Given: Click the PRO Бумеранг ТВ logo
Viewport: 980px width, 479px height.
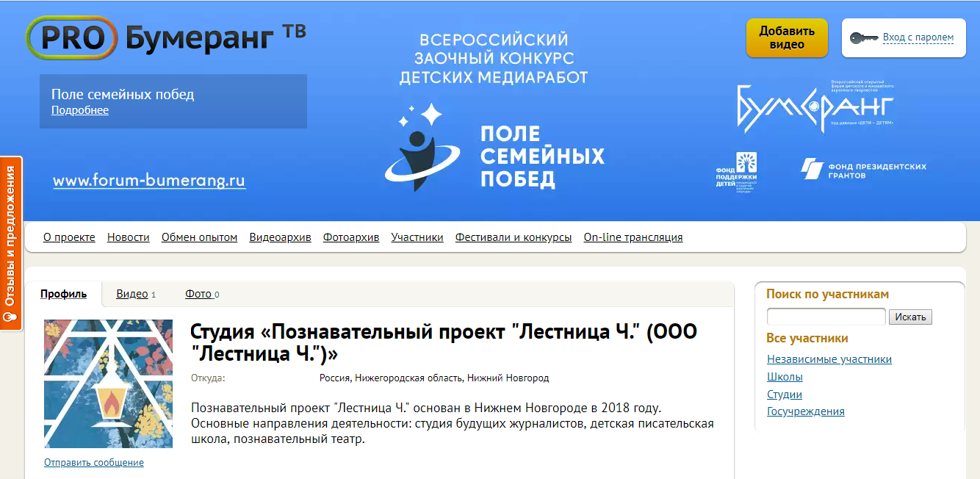Looking at the screenshot, I should click(x=165, y=37).
